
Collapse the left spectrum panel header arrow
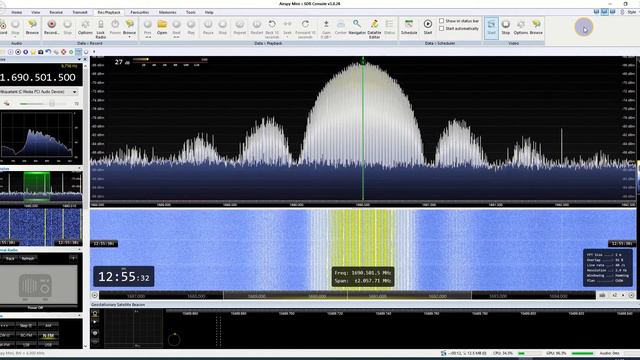coord(79,168)
